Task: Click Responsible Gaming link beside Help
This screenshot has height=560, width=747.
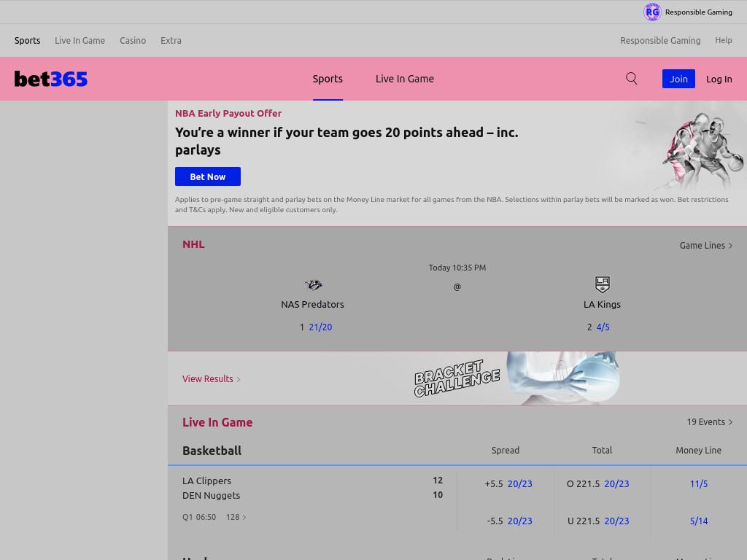Action: click(x=660, y=41)
